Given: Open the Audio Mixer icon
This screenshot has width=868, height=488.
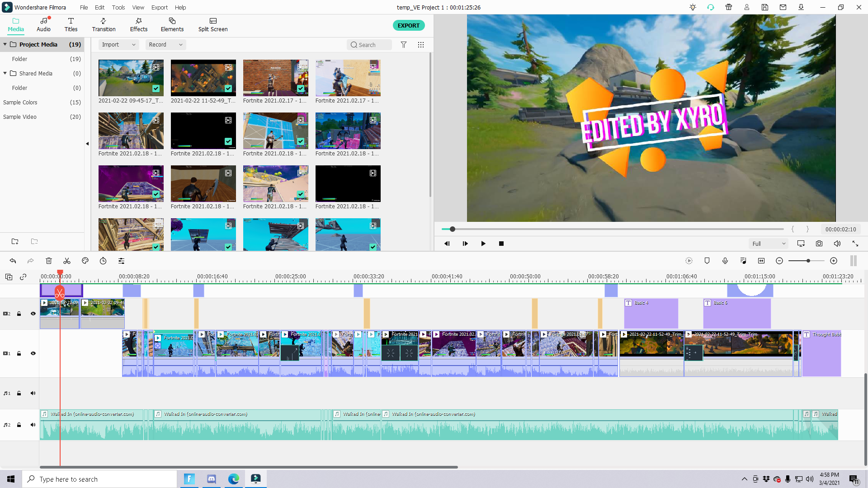Looking at the screenshot, I should tap(743, 261).
